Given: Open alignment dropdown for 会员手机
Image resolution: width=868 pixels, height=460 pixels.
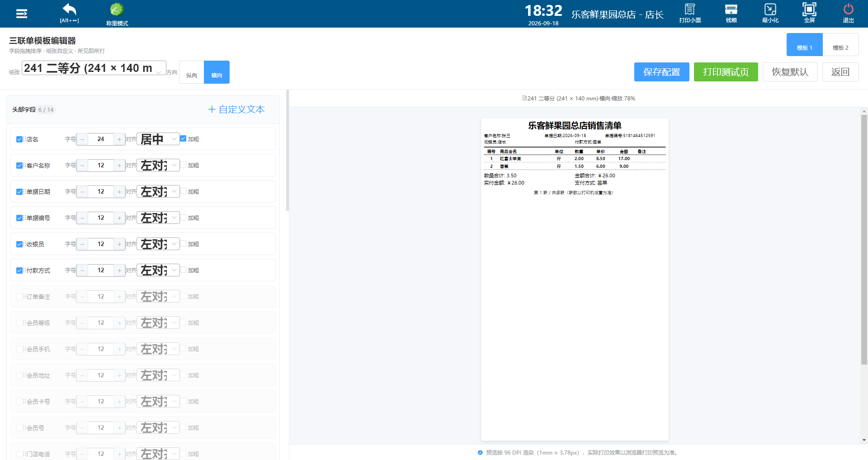Looking at the screenshot, I should (x=158, y=349).
